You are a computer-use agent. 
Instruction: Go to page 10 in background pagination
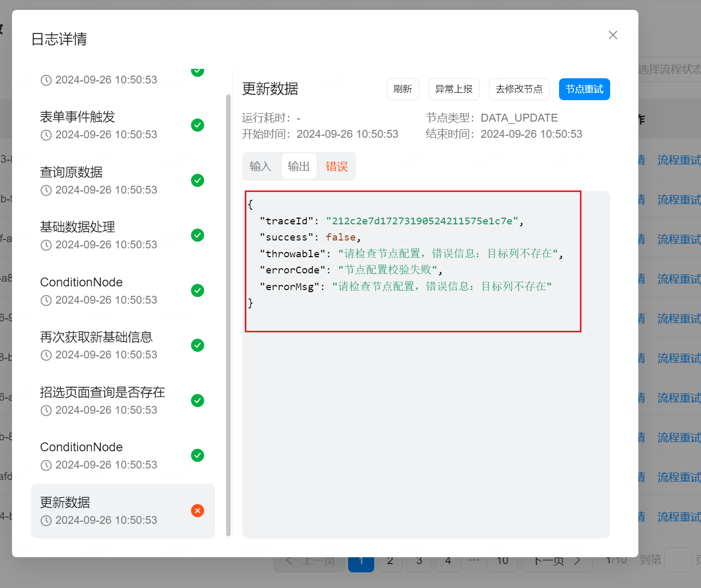503,560
